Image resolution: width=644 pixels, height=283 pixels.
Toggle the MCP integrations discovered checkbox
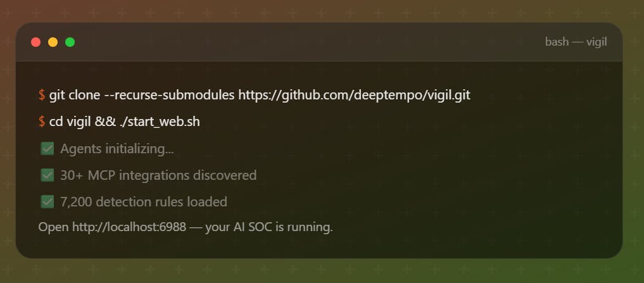coord(47,175)
